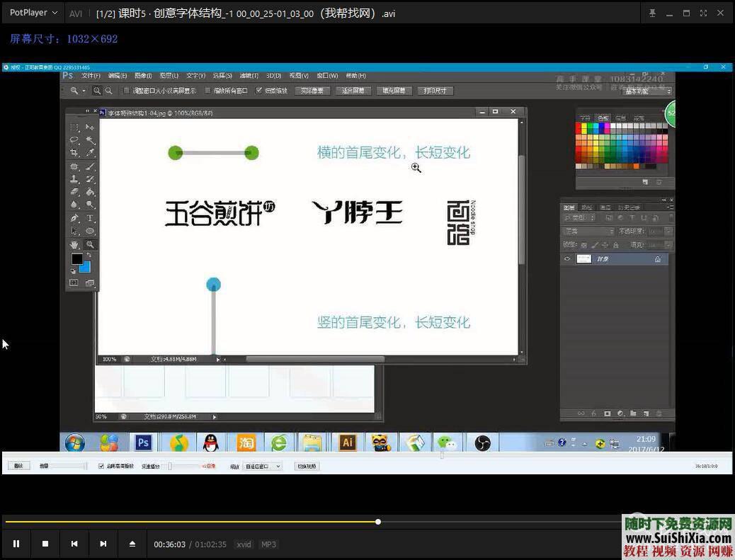Open 滤镜(T) menu
The image size is (735, 560).
tap(249, 76)
